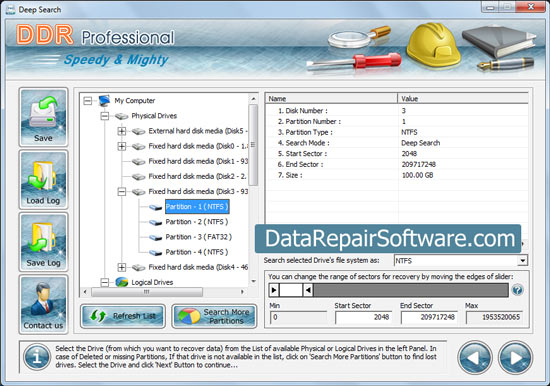This screenshot has width=550, height=386.
Task: Click the tree's vertical scrollbar thumb
Action: click(253, 145)
